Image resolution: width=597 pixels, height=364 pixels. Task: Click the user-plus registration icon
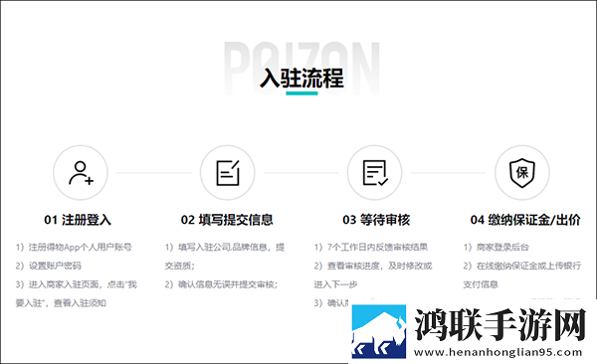[81, 173]
